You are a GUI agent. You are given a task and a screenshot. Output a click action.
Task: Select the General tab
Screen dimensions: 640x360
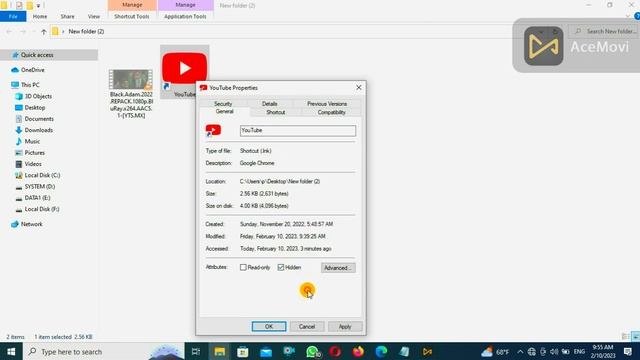(224, 111)
